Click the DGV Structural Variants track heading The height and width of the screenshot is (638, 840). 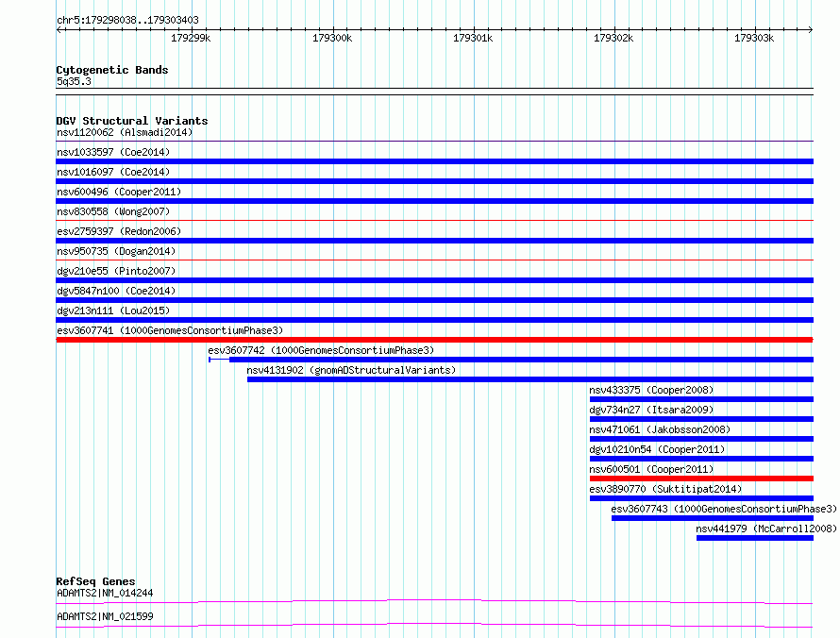click(132, 121)
